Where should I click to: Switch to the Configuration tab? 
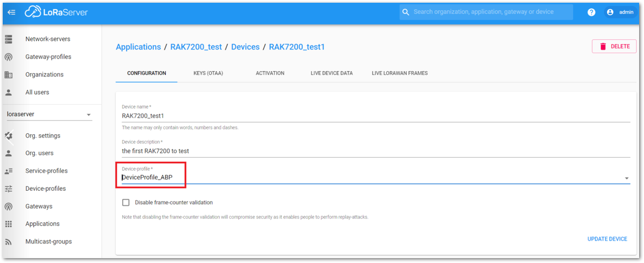pos(146,73)
